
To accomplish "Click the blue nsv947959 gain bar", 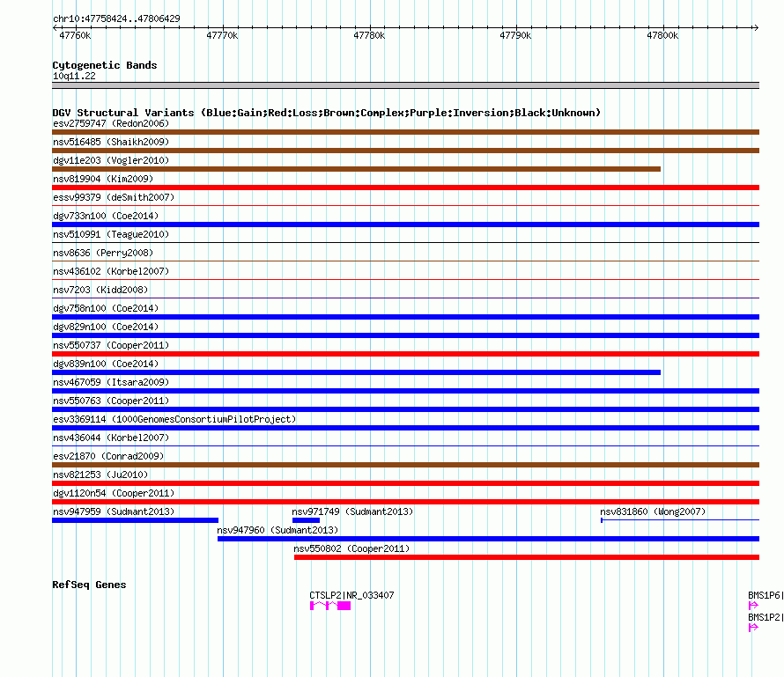I will point(136,520).
